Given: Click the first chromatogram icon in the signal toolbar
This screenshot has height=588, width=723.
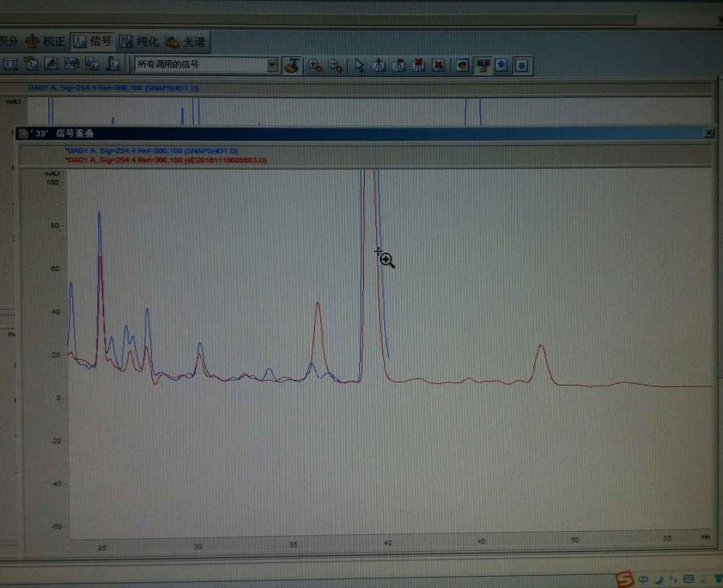Looking at the screenshot, I should 10,64.
